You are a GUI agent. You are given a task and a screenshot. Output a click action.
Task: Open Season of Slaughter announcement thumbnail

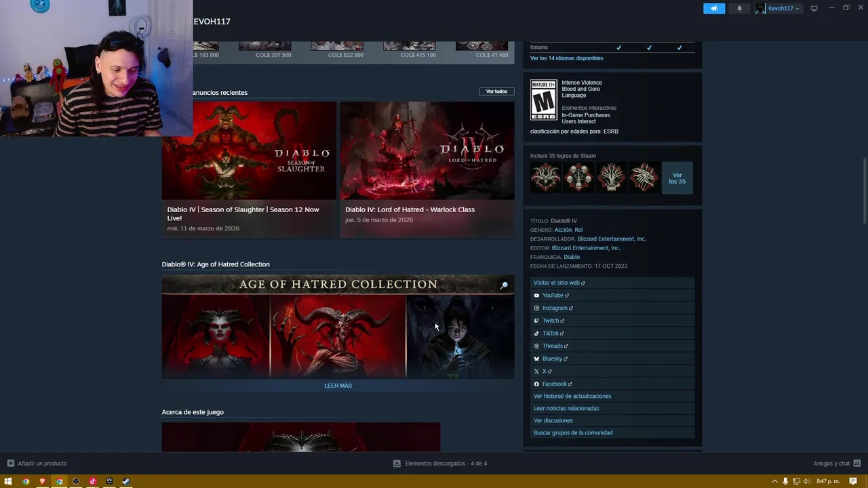point(249,150)
